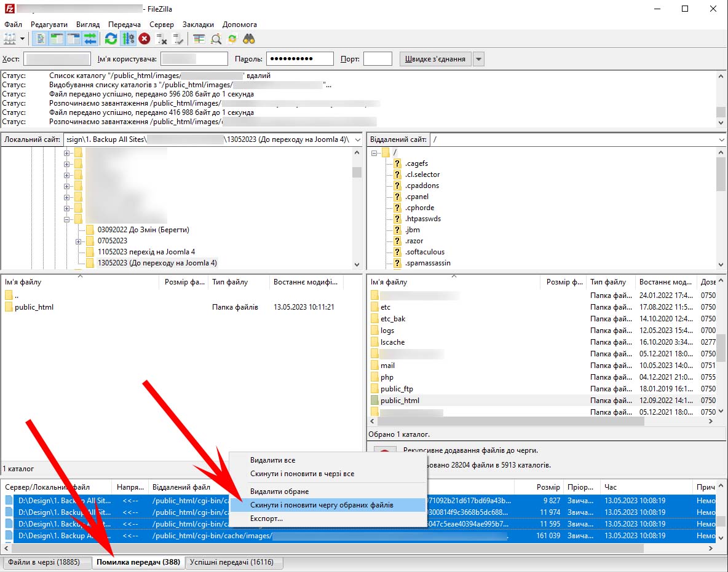Toggle directory comparison icon
This screenshot has width=728, height=572.
(215, 39)
